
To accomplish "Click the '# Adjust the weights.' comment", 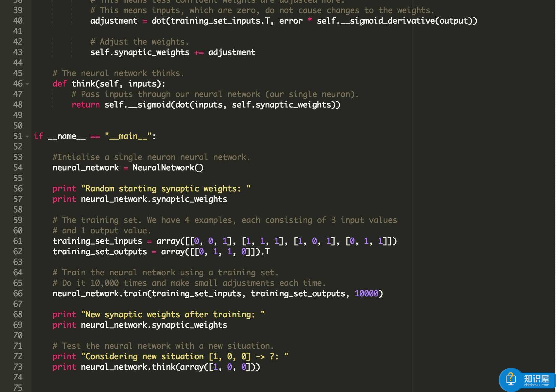I will [140, 42].
